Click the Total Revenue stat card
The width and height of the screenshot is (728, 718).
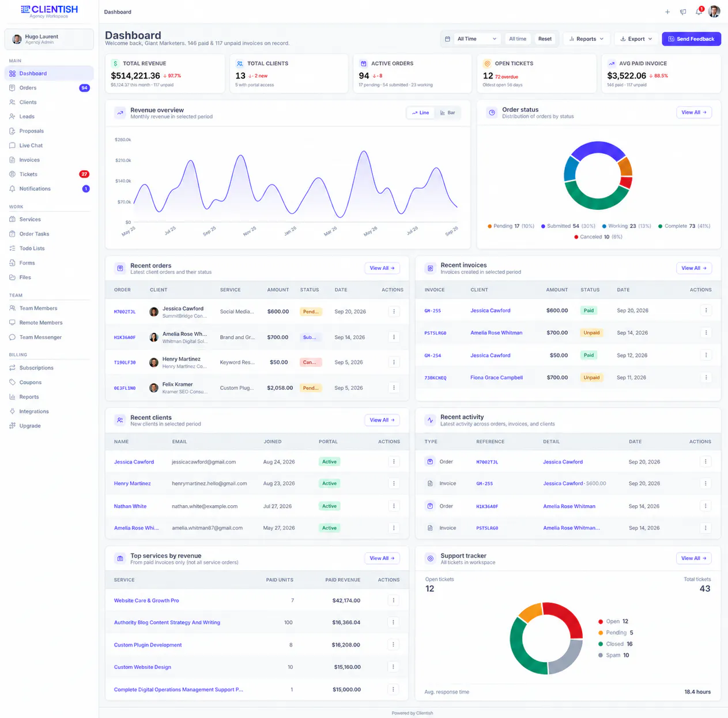click(x=165, y=73)
